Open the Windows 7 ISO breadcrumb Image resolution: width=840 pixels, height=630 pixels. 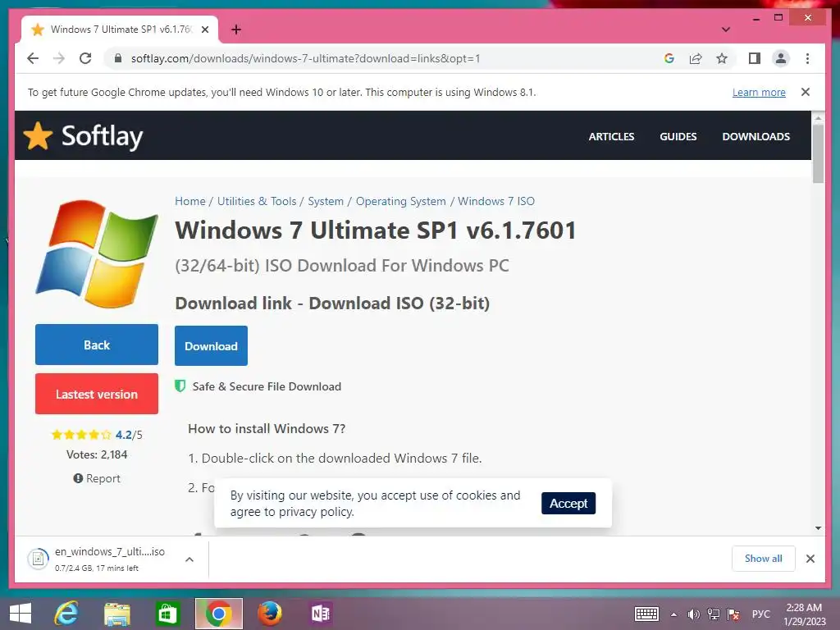point(496,202)
